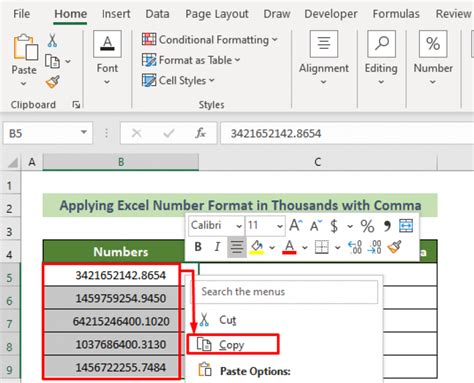The height and width of the screenshot is (383, 474).
Task: Click Increase Font Size in mini toolbar
Action: (x=296, y=226)
